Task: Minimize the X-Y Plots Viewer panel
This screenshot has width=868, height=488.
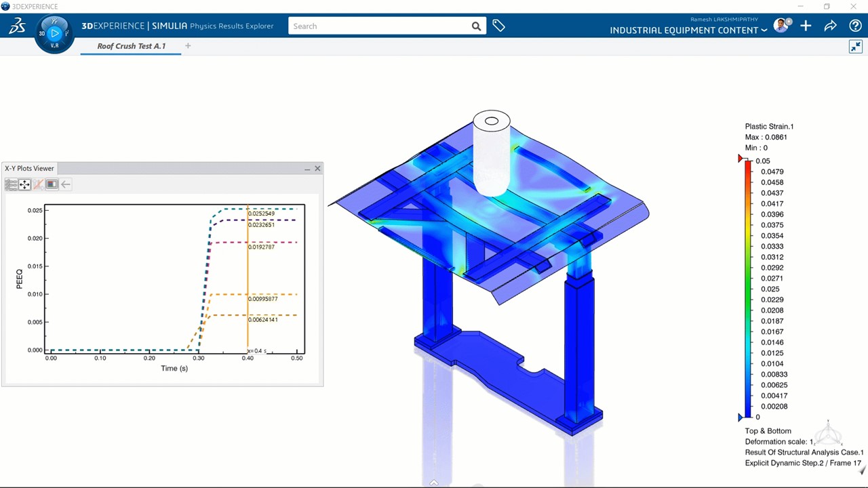Action: 307,169
